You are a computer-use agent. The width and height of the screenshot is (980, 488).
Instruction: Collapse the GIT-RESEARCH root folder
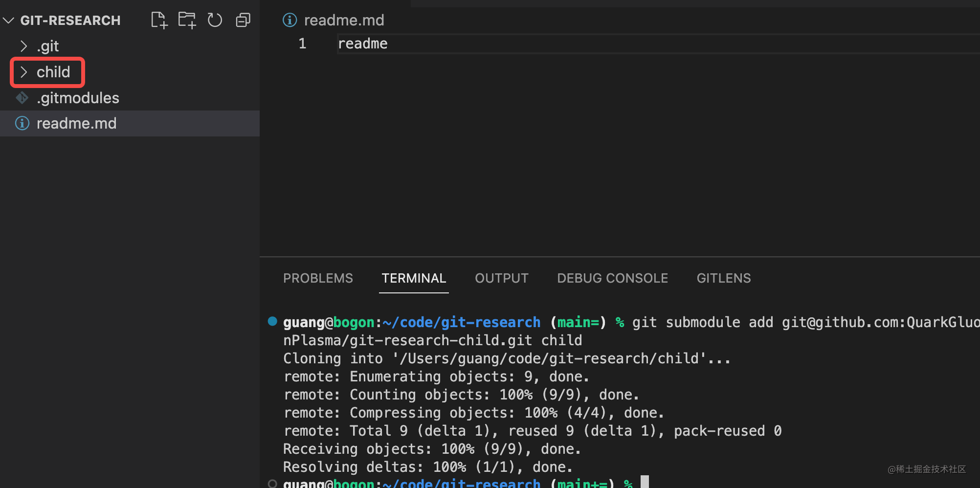point(8,20)
